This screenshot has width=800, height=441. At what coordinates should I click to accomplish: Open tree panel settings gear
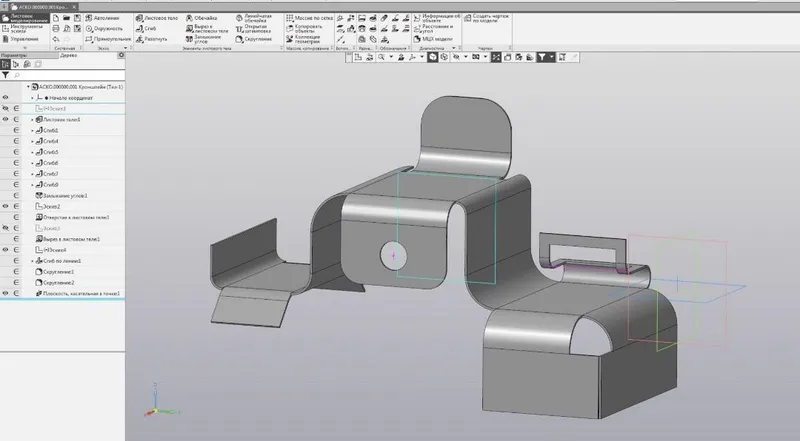click(x=121, y=55)
